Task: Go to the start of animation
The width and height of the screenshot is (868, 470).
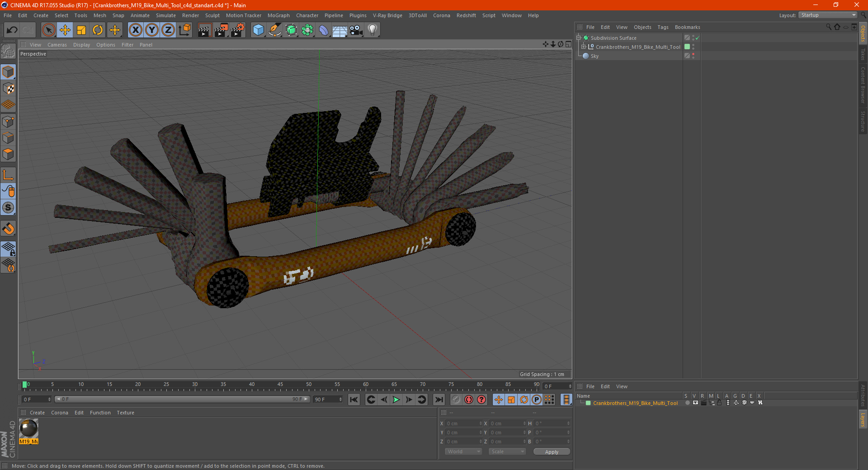Action: pyautogui.click(x=354, y=399)
